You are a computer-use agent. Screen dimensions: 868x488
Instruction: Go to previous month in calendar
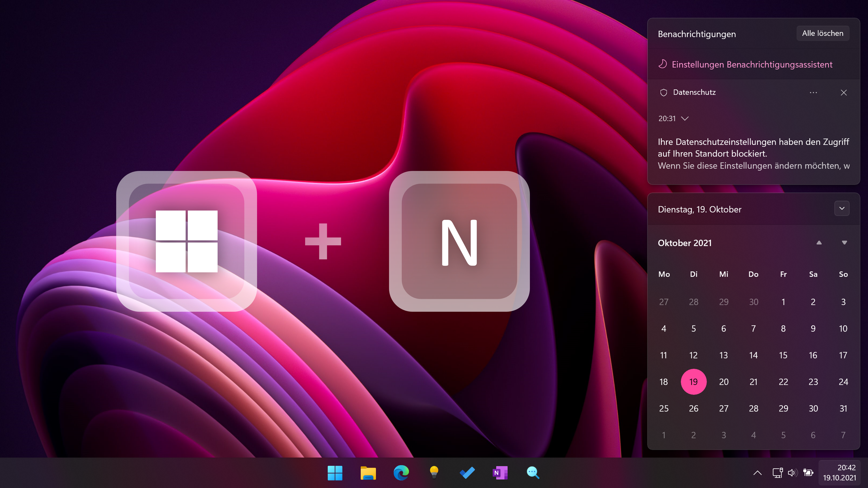(x=819, y=243)
